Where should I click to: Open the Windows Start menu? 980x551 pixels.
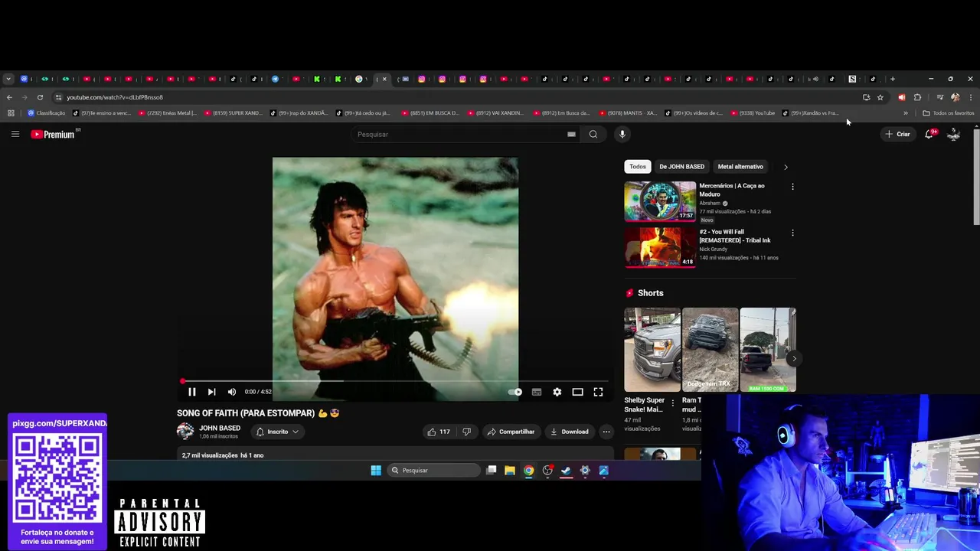pos(376,471)
